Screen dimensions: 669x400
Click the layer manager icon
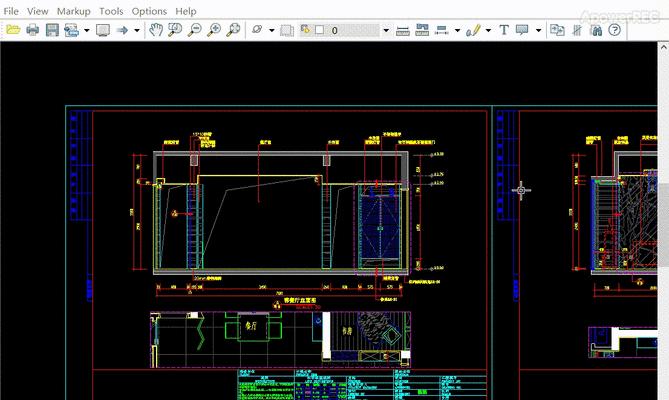click(305, 29)
